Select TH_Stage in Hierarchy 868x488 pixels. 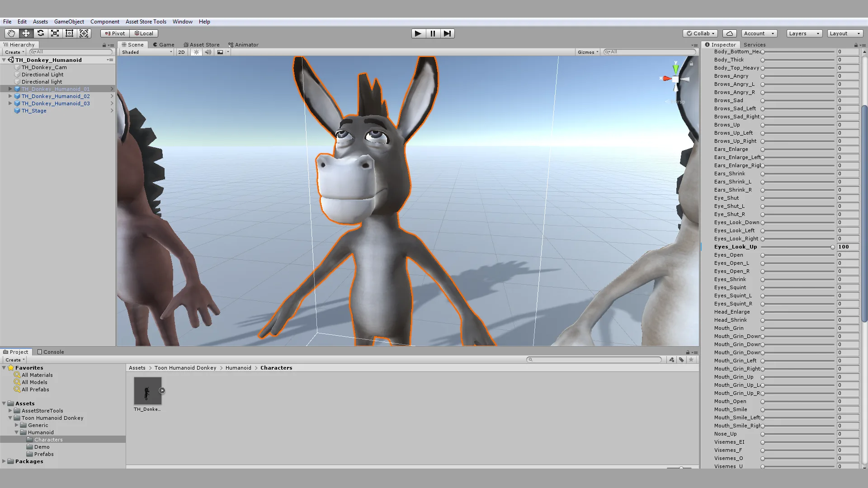coord(34,111)
